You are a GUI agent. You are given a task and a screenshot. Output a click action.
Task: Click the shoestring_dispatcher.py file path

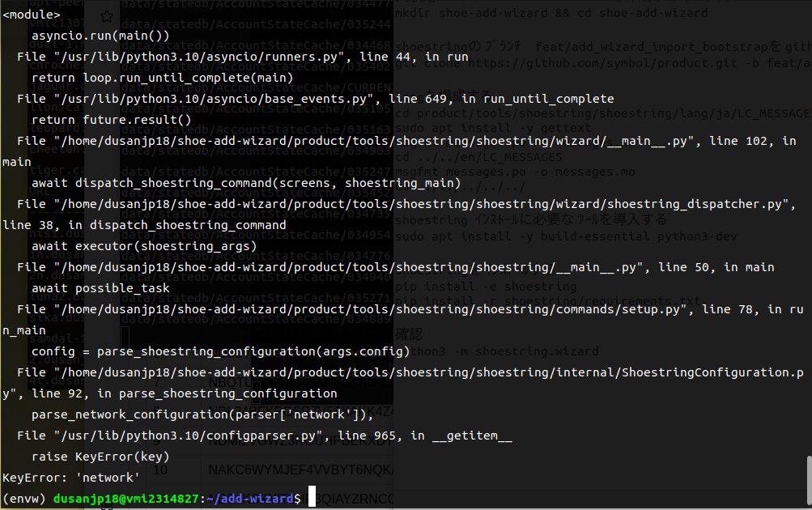click(425, 204)
